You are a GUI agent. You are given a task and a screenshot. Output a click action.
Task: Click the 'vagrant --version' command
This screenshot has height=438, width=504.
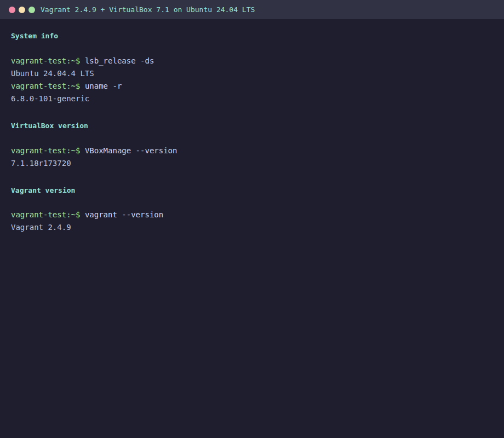pyautogui.click(x=124, y=215)
